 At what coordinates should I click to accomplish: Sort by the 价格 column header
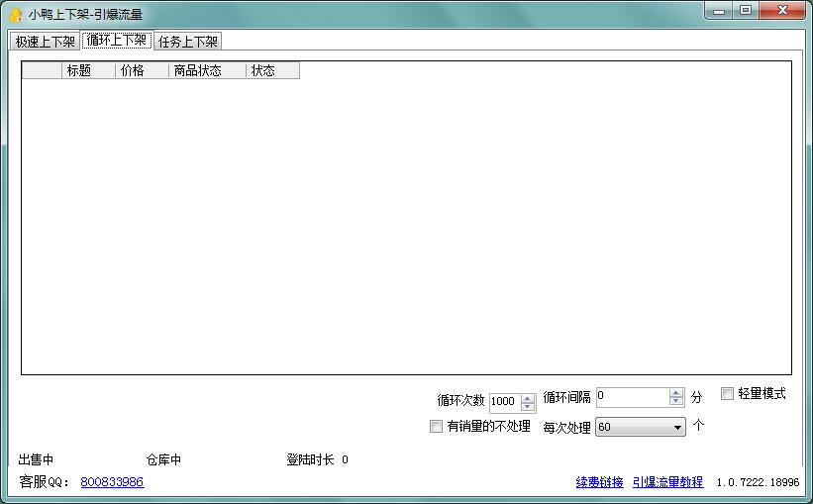click(142, 70)
